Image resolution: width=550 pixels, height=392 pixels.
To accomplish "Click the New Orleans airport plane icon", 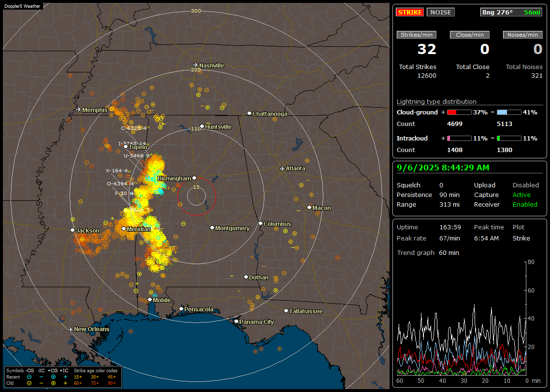I will [x=71, y=329].
